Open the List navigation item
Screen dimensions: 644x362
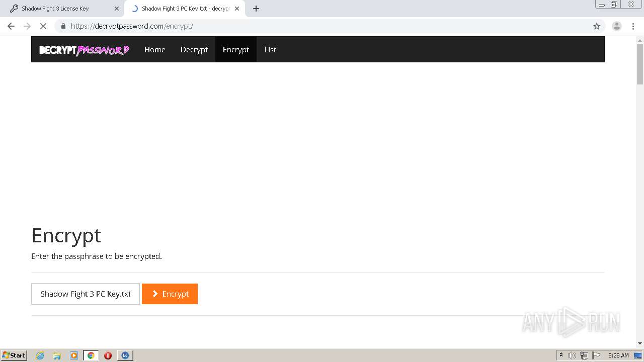click(x=270, y=49)
